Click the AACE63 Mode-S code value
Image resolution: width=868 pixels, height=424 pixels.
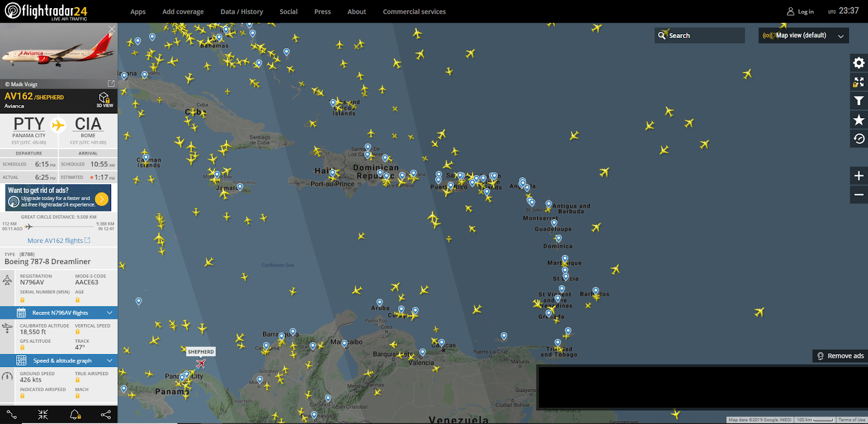[x=87, y=282]
